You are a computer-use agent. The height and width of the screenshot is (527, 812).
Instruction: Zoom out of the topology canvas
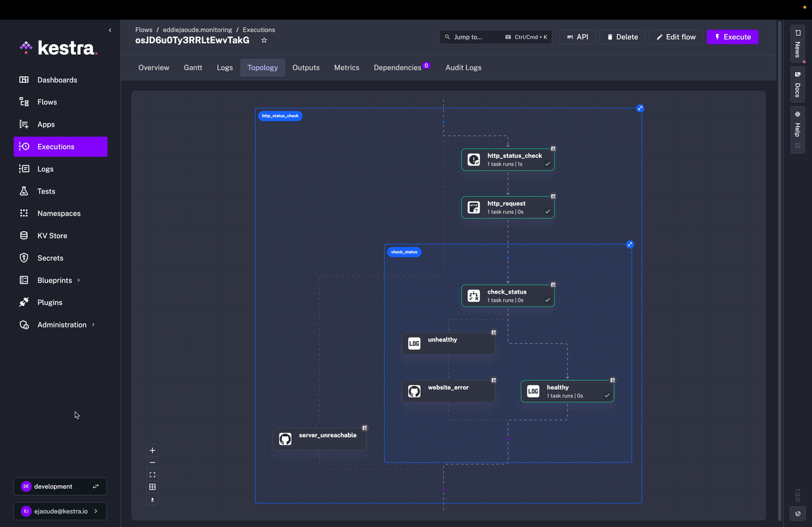152,463
